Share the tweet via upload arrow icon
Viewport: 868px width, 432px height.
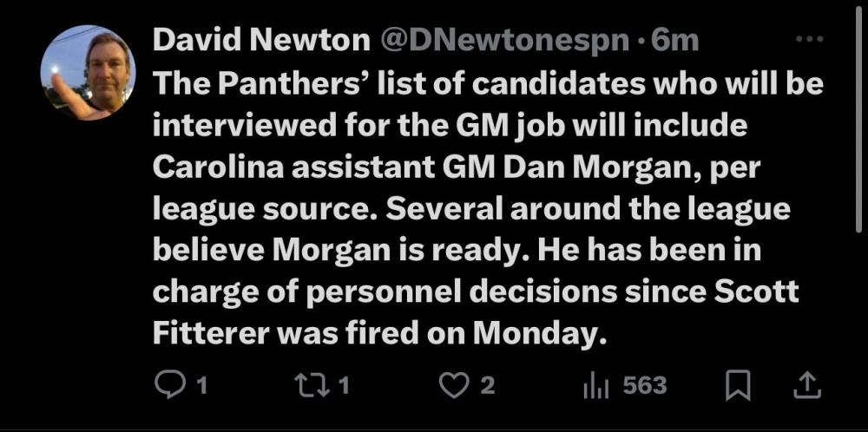pyautogui.click(x=805, y=384)
